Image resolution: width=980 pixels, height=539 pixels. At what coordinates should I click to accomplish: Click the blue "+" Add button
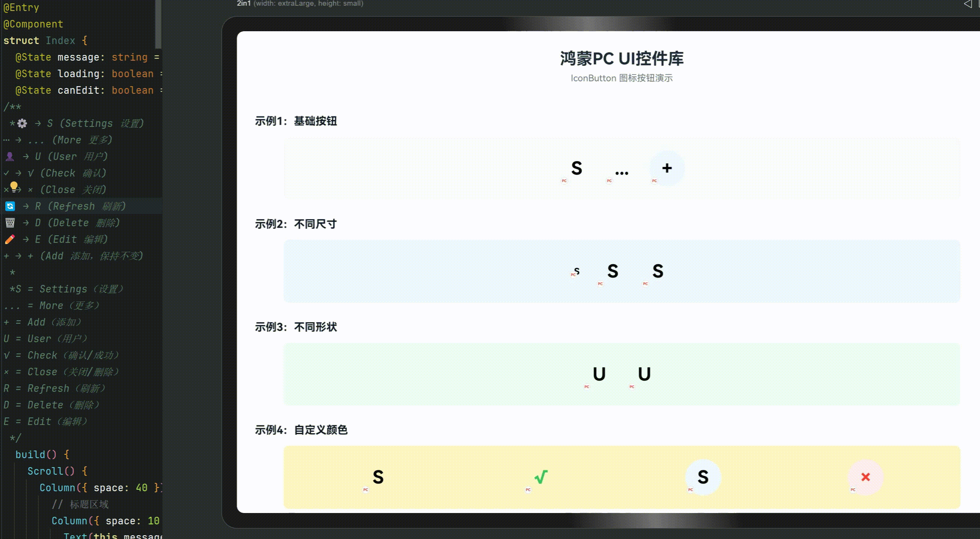click(x=666, y=168)
